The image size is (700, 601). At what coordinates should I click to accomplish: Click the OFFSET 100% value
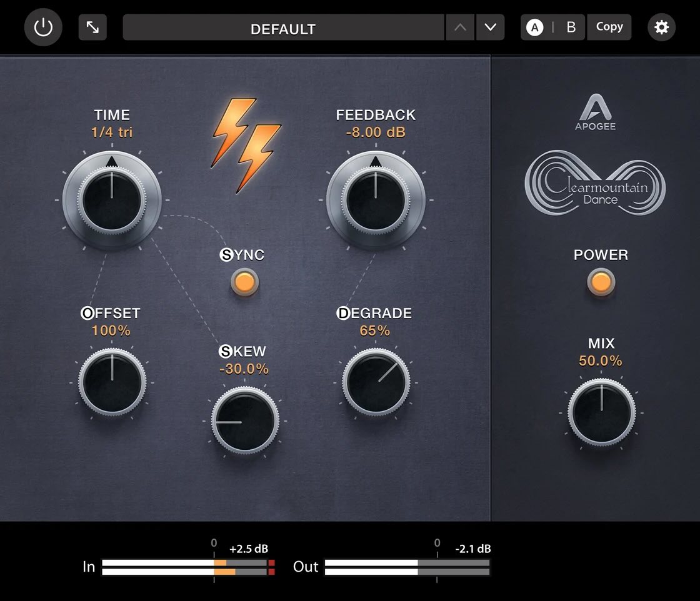click(x=111, y=330)
